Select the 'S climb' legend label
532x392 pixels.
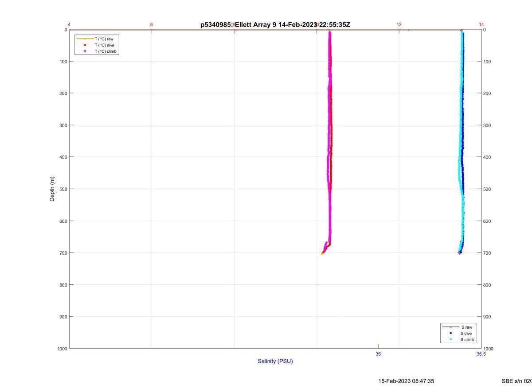pyautogui.click(x=467, y=340)
